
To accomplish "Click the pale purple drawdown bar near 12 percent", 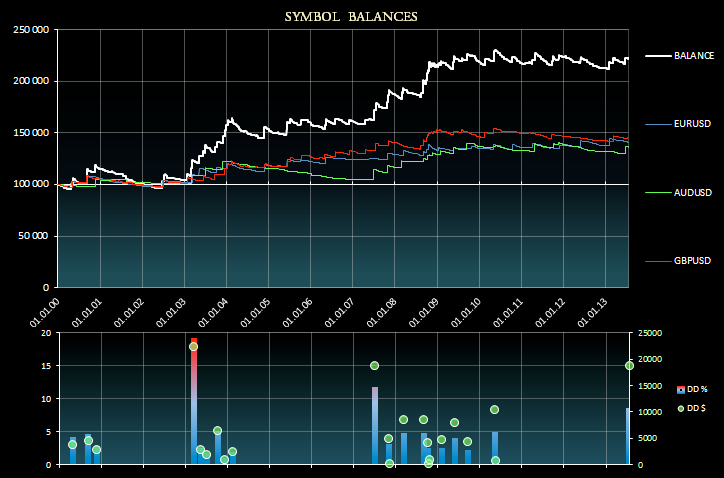I will [x=375, y=425].
